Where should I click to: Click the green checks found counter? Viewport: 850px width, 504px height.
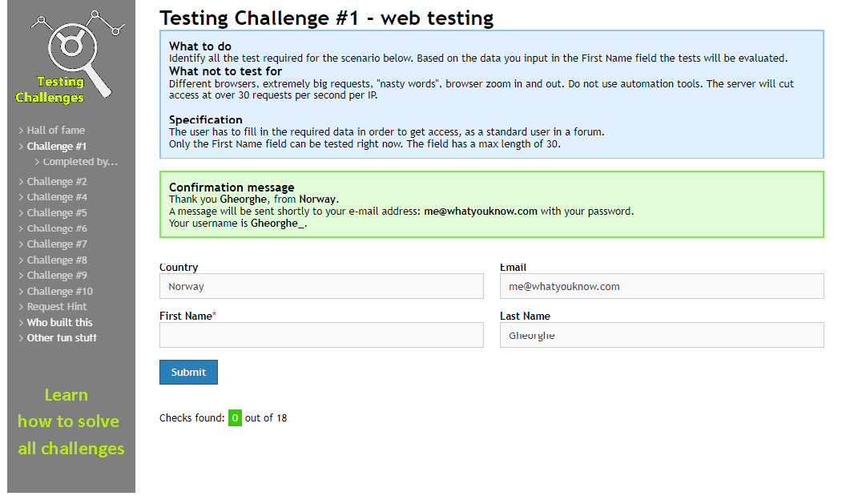pyautogui.click(x=234, y=417)
